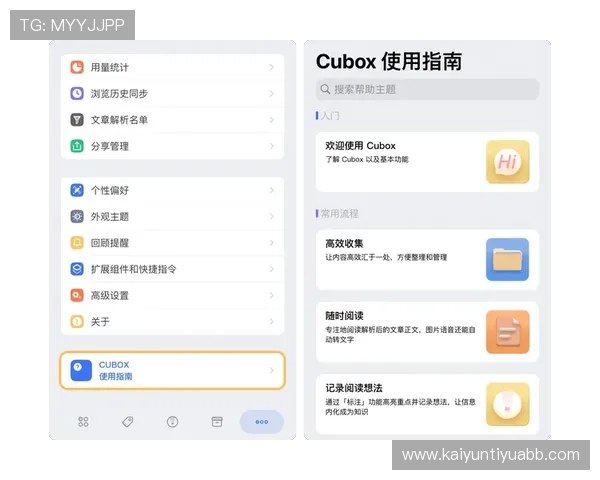
Task: Click the 关于 info icon
Action: (x=77, y=322)
